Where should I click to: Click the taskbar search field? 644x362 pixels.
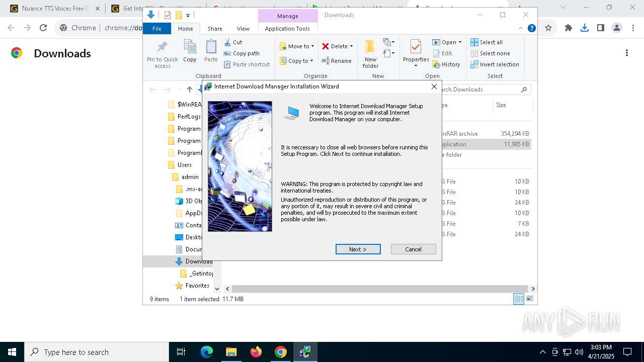click(97, 352)
